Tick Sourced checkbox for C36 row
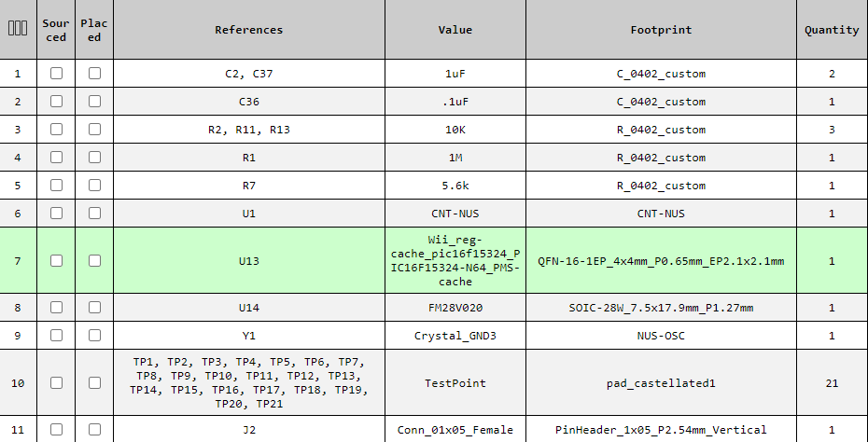This screenshot has width=868, height=442. click(x=56, y=102)
